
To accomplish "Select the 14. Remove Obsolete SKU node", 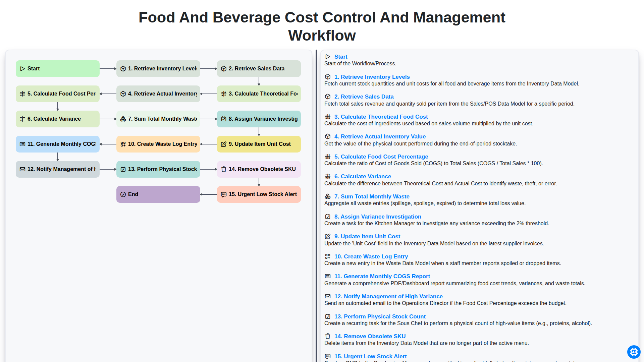I will pyautogui.click(x=259, y=169).
